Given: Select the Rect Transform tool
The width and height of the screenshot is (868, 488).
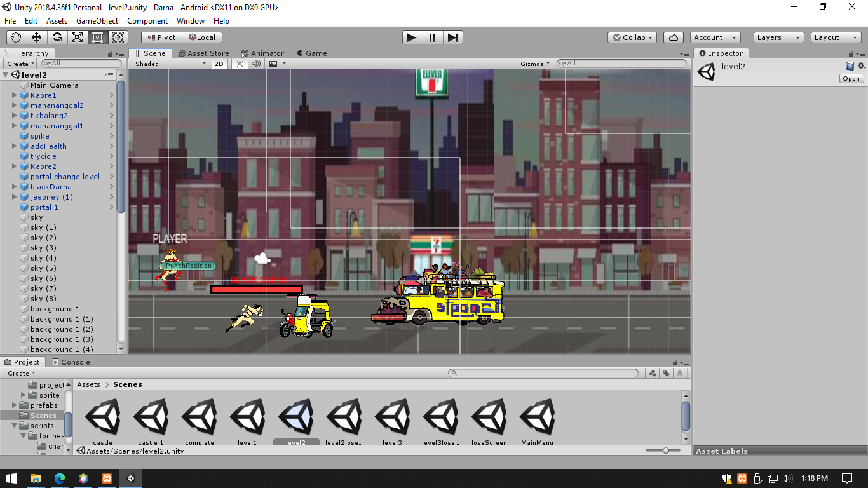Looking at the screenshot, I should pos(97,37).
